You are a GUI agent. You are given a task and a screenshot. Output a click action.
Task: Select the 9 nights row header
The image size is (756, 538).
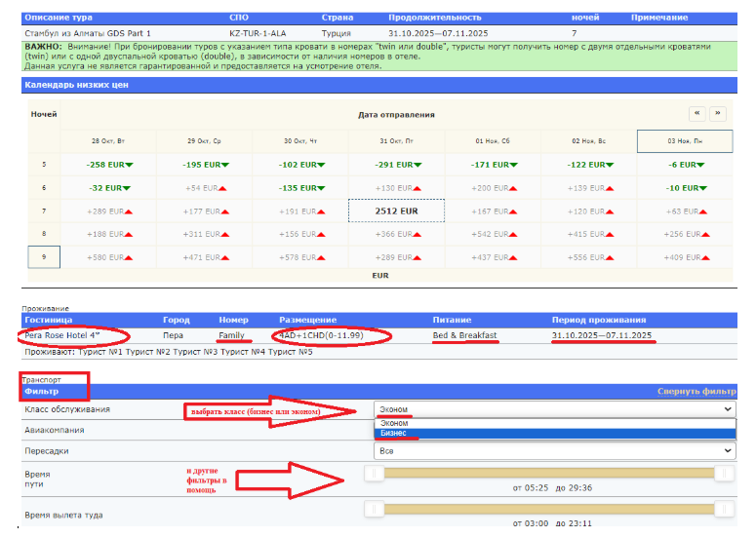click(x=44, y=257)
